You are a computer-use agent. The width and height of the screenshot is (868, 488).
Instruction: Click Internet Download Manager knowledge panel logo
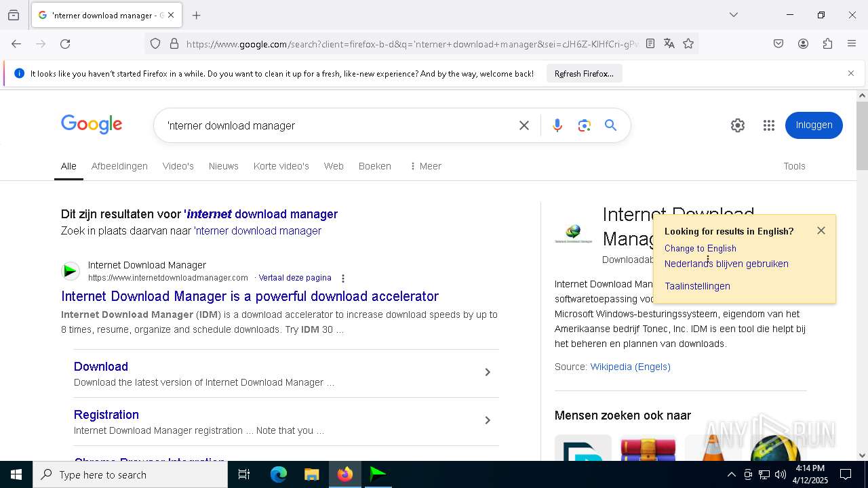click(574, 234)
